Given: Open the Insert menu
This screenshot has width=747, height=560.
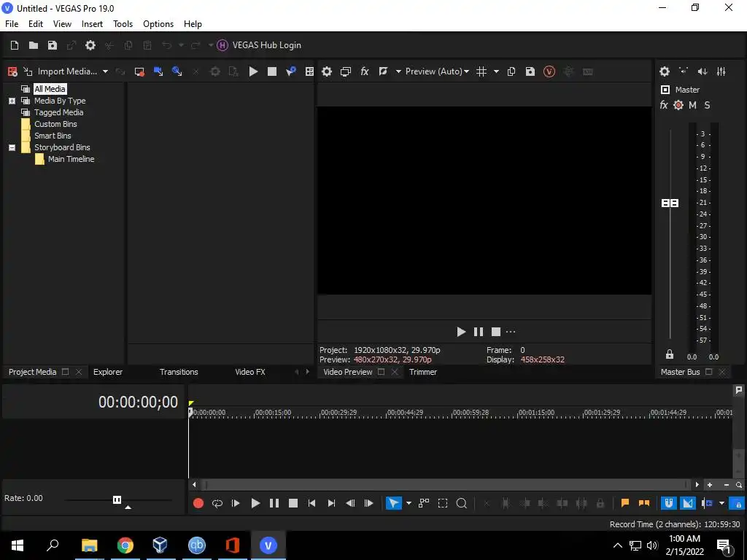Looking at the screenshot, I should (92, 24).
